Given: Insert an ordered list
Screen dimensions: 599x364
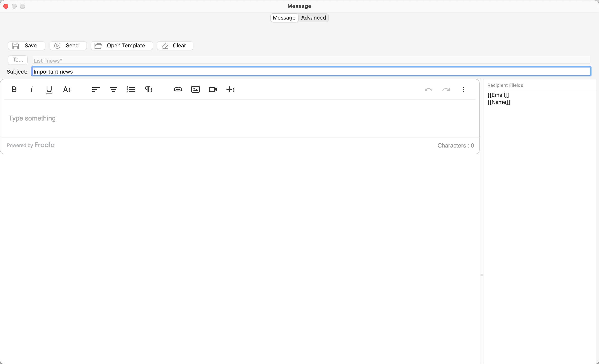Looking at the screenshot, I should point(131,89).
